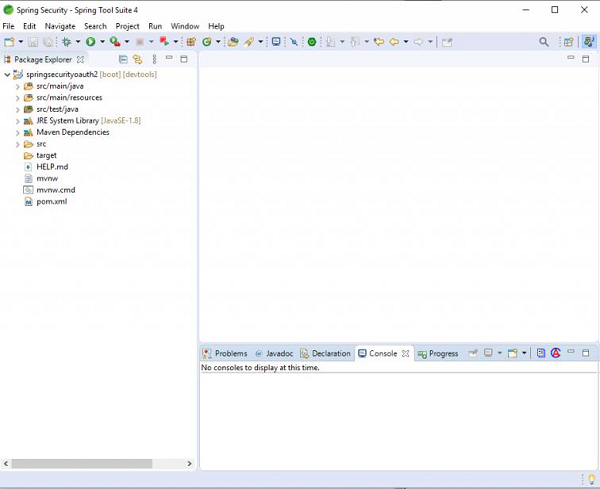Click the Package Explorer View Menu dots
This screenshot has width=600, height=489.
point(154,59)
